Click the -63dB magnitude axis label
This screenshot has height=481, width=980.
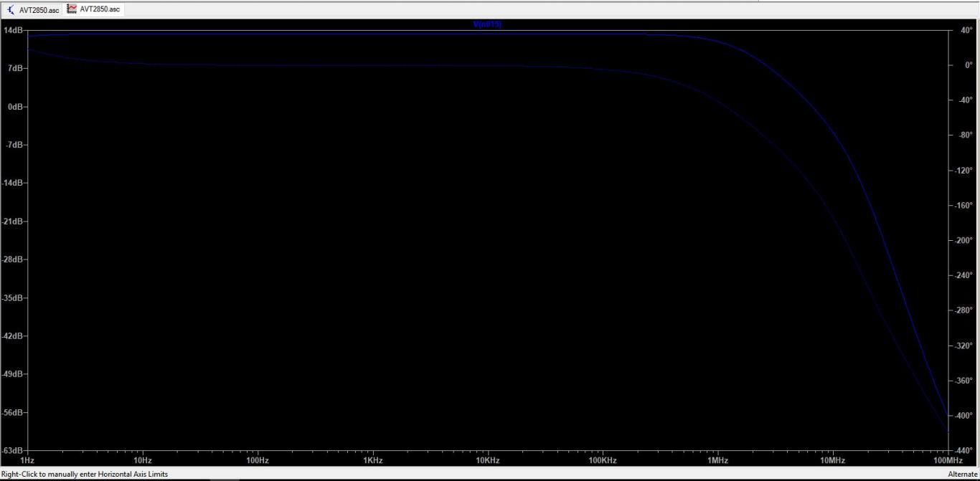(12, 451)
